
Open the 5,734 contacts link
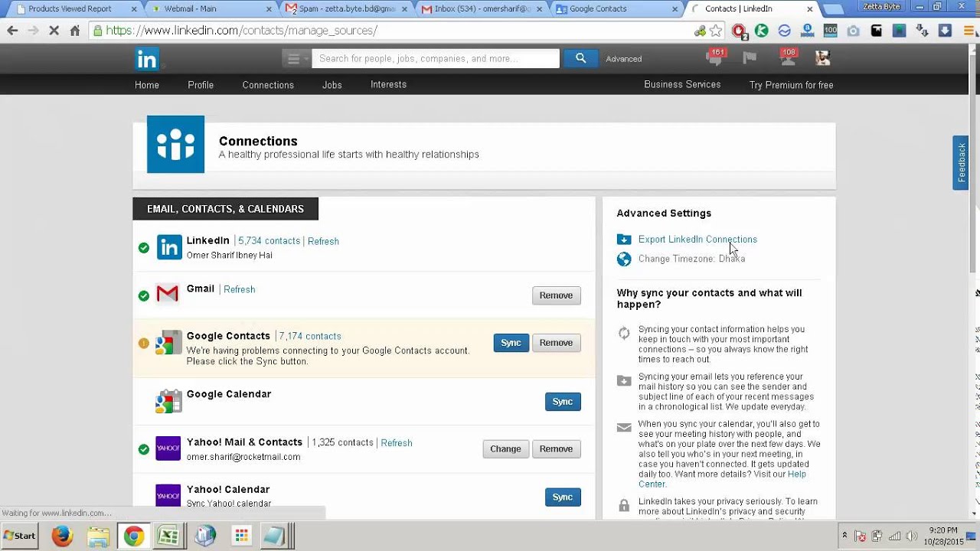coord(269,240)
